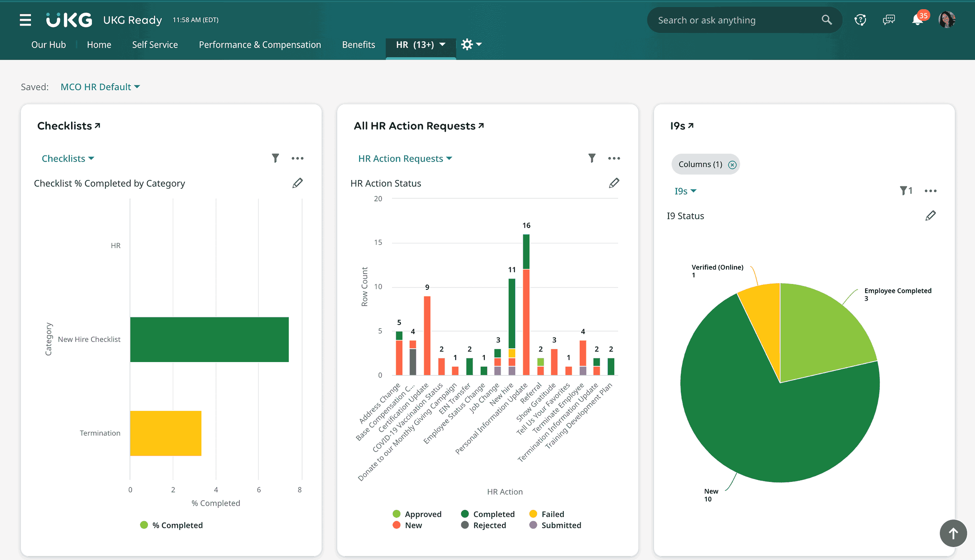The image size is (975, 560).
Task: Click the scroll to top button
Action: [953, 533]
